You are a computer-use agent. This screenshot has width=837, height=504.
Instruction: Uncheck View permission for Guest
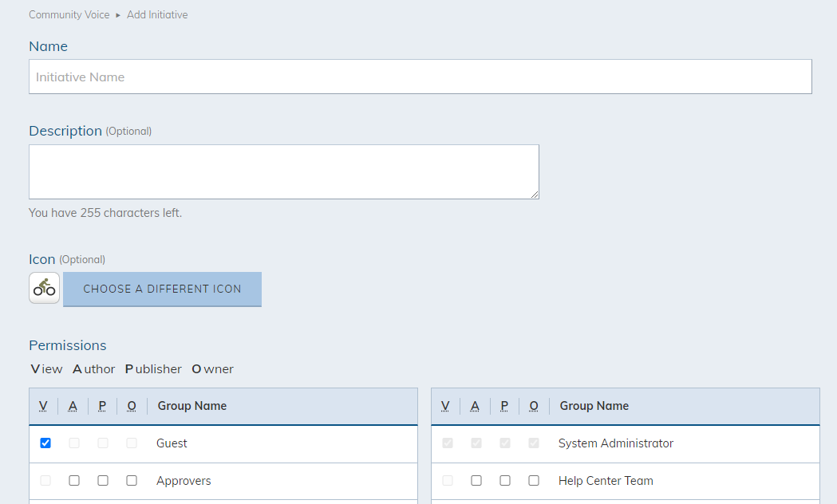click(45, 443)
